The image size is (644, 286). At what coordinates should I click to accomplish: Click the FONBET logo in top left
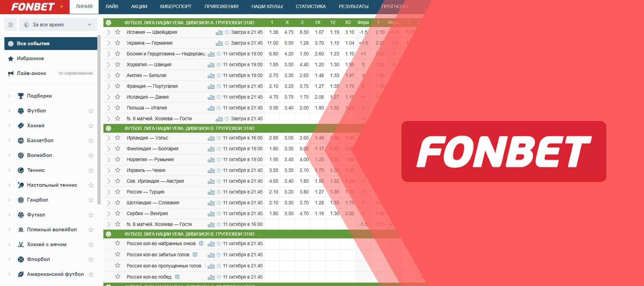33,7
